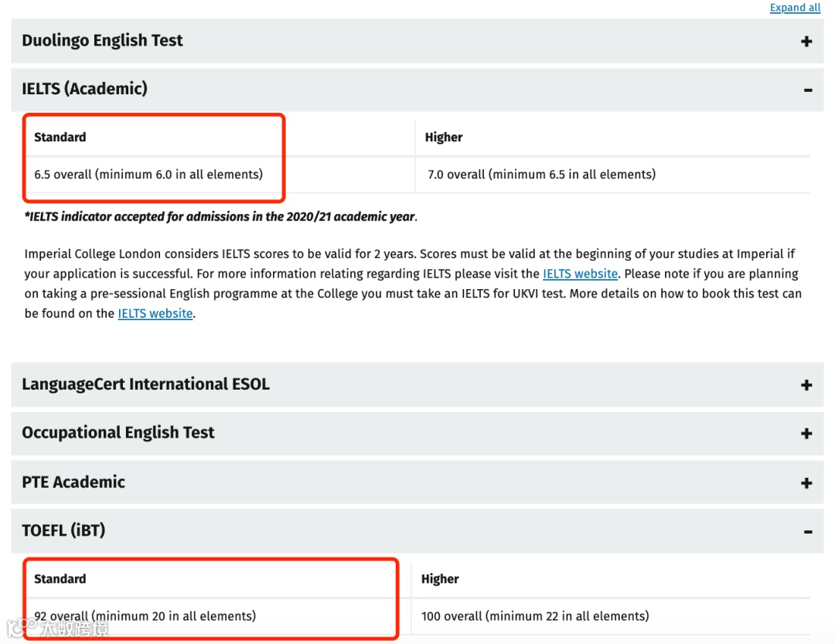The height and width of the screenshot is (644, 835).
Task: Collapse TOEFL (iBT) minus icon
Action: (x=808, y=532)
